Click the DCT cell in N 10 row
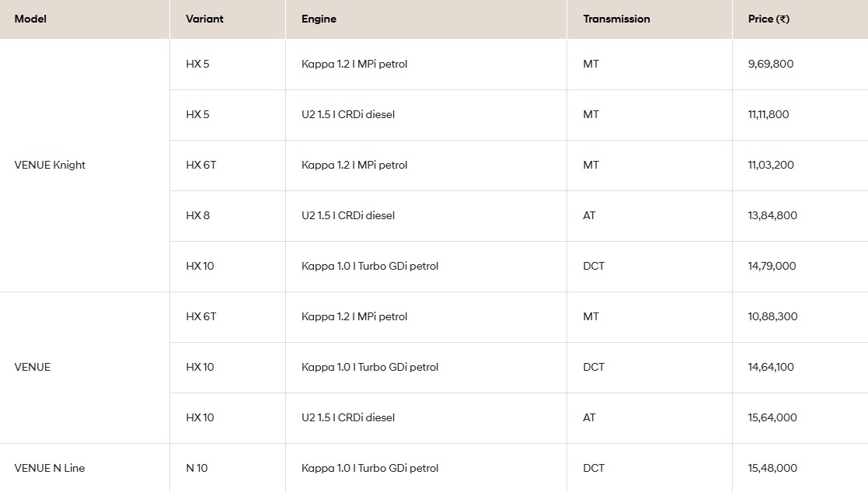The height and width of the screenshot is (492, 868). (x=594, y=468)
